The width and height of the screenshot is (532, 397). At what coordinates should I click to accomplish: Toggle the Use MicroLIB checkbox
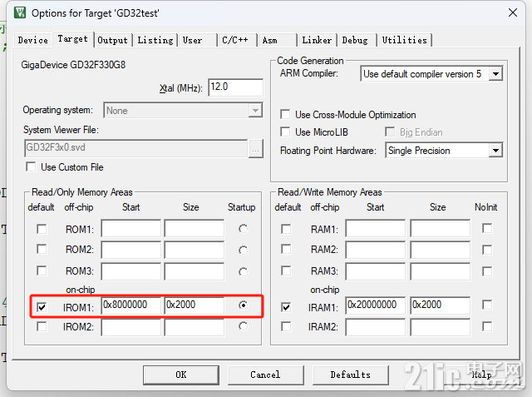click(285, 132)
